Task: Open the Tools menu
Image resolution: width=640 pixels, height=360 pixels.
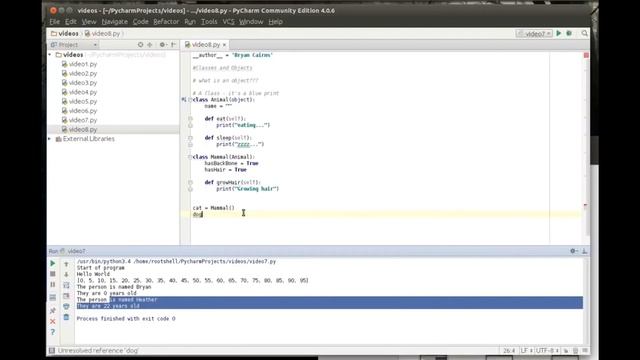Action: click(209, 22)
